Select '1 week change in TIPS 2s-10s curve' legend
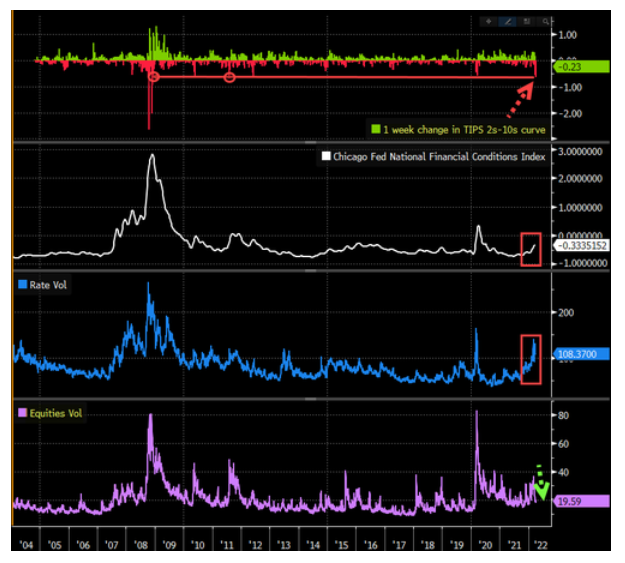Screen dimensions: 625x563 [464, 130]
